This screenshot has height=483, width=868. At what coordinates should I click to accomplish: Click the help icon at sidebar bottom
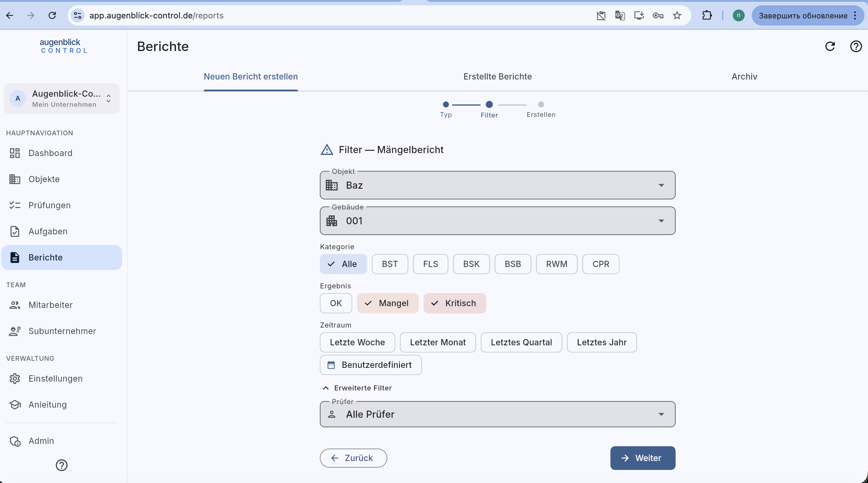(x=62, y=465)
